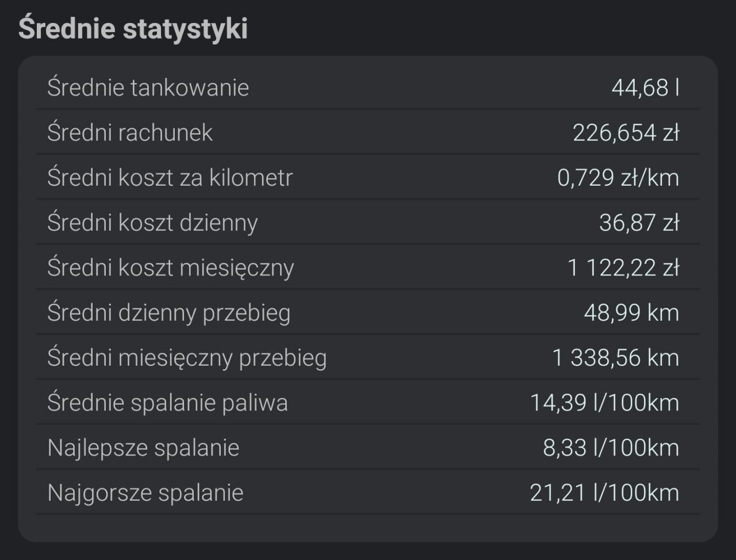Tap the 8,33 l/100km value
Screen dimensions: 736x560
[x=611, y=447]
